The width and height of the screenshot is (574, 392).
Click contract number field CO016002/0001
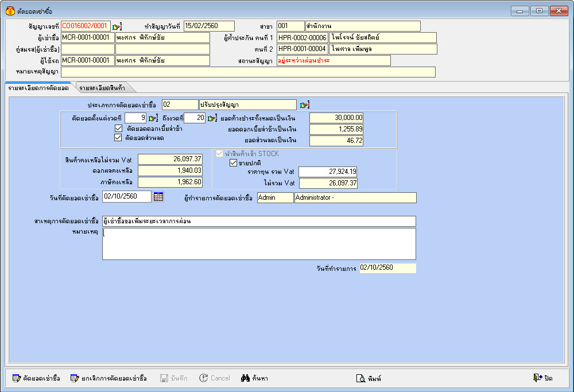tap(86, 26)
